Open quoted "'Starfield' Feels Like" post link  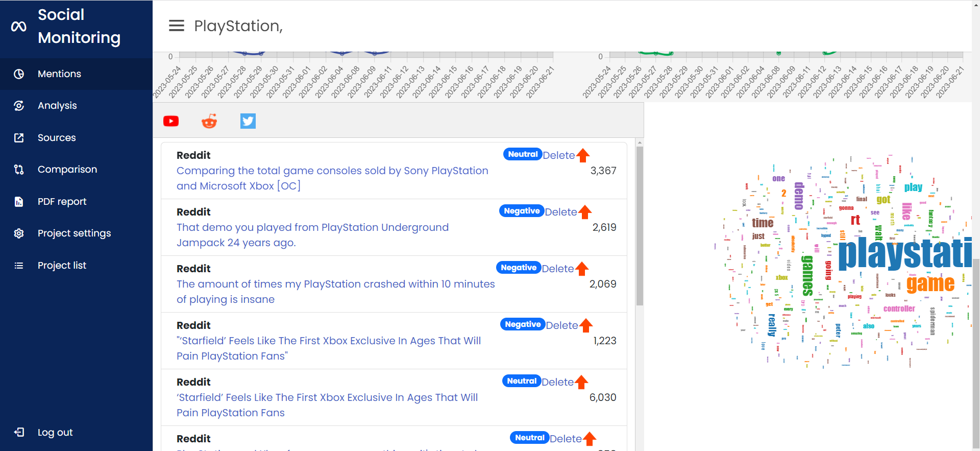pyautogui.click(x=329, y=348)
